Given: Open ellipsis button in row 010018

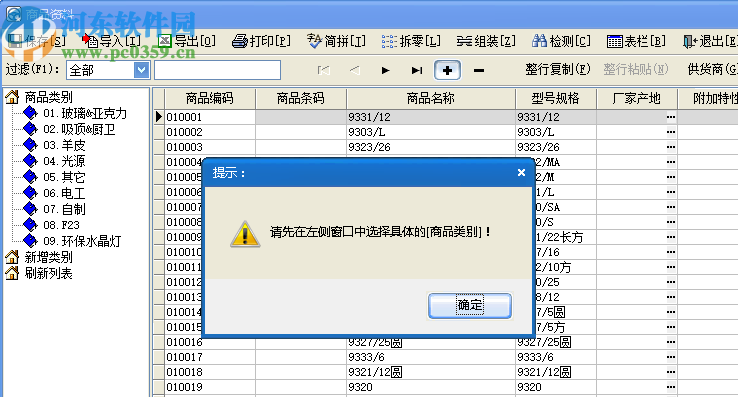Looking at the screenshot, I should pyautogui.click(x=671, y=372).
